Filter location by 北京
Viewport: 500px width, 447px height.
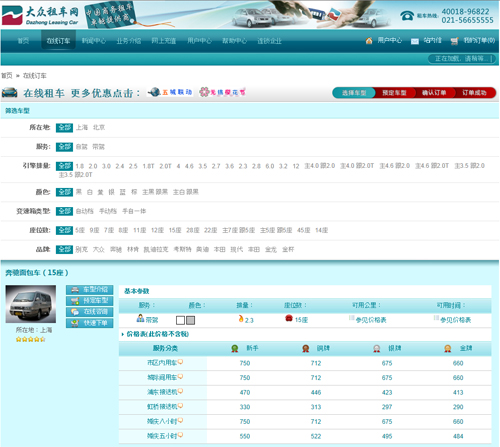(x=99, y=128)
